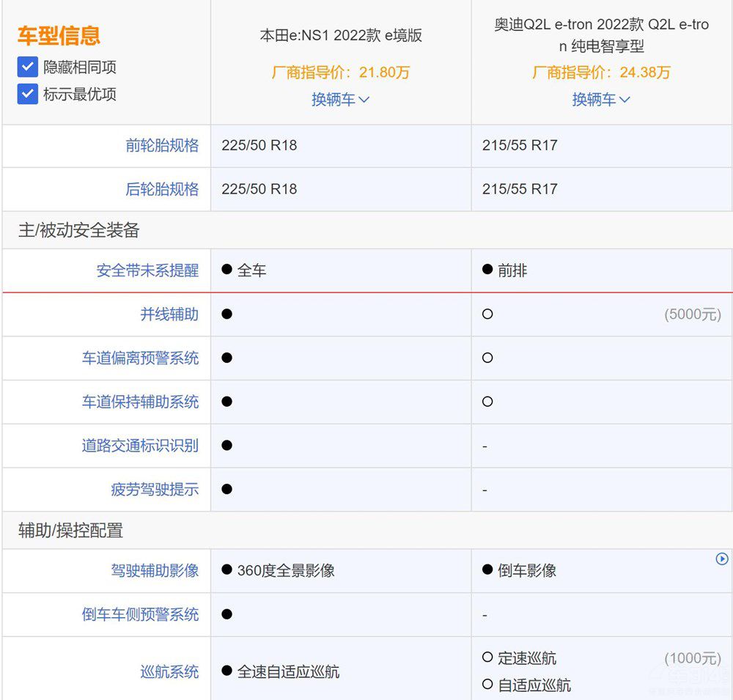Image resolution: width=733 pixels, height=700 pixels.
Task: Click the 安全带未系提醒 label
Action: [x=147, y=270]
